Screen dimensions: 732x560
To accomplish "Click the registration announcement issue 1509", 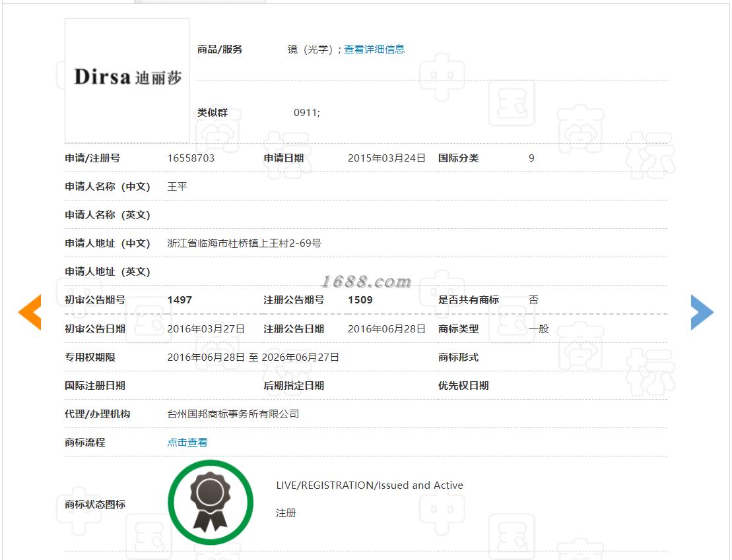I will (360, 300).
